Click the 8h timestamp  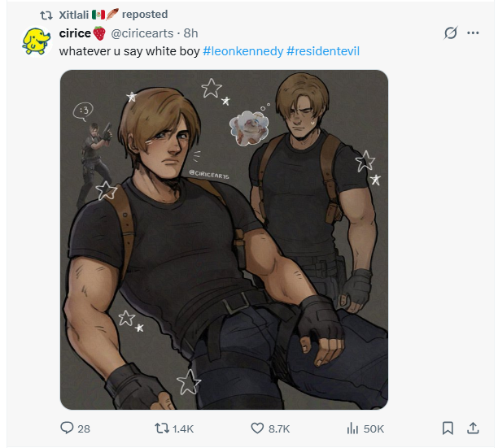point(191,33)
